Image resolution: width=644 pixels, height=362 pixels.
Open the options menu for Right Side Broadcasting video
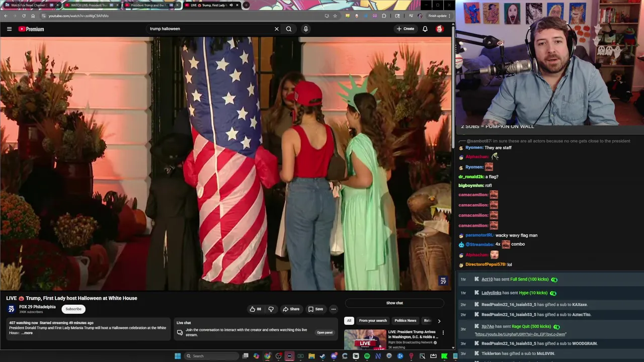coord(443,333)
